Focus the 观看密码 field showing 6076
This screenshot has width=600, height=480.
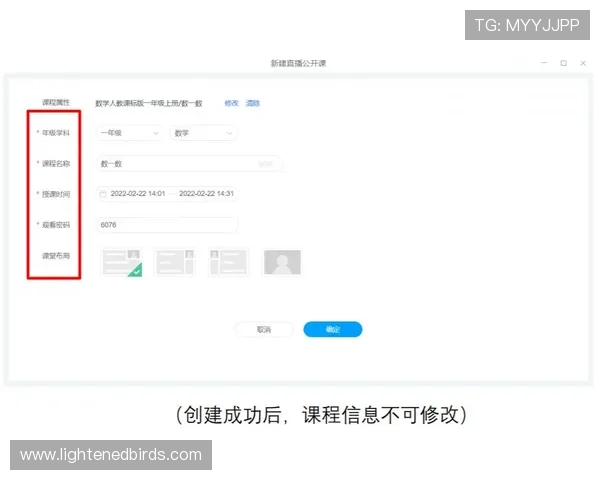[166, 225]
